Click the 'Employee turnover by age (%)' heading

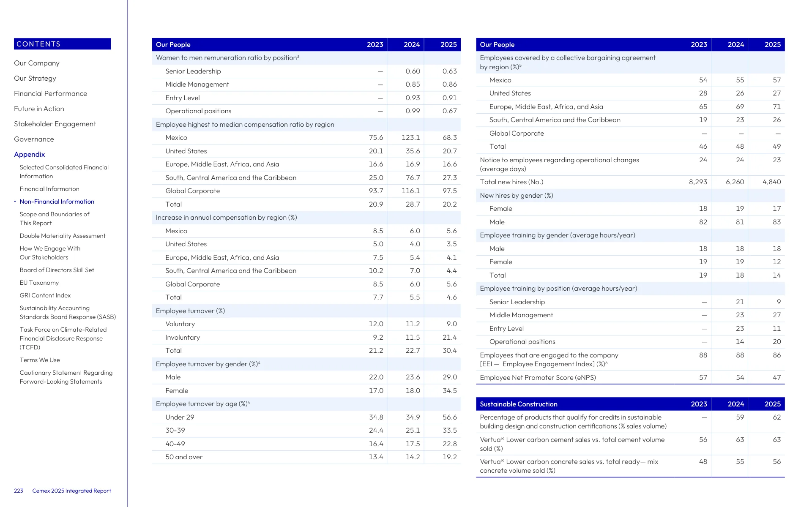click(203, 404)
